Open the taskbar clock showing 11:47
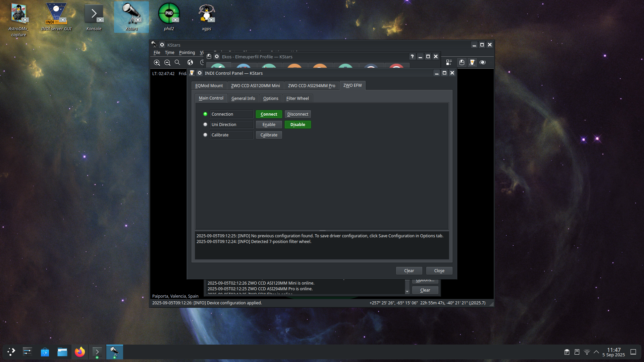This screenshot has height=362, width=644. (x=613, y=352)
